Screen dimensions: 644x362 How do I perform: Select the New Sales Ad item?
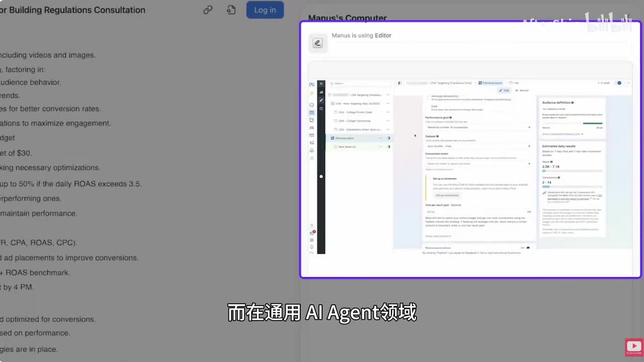pyautogui.click(x=347, y=147)
